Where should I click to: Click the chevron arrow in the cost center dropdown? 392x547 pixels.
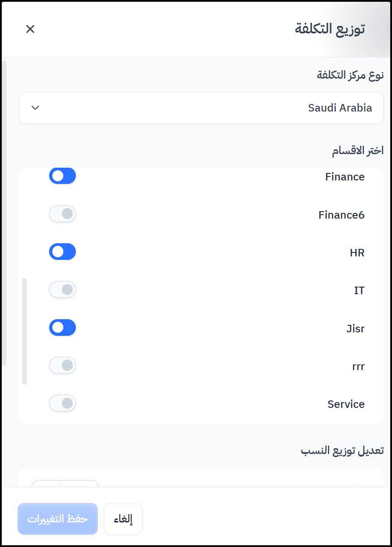tap(36, 108)
